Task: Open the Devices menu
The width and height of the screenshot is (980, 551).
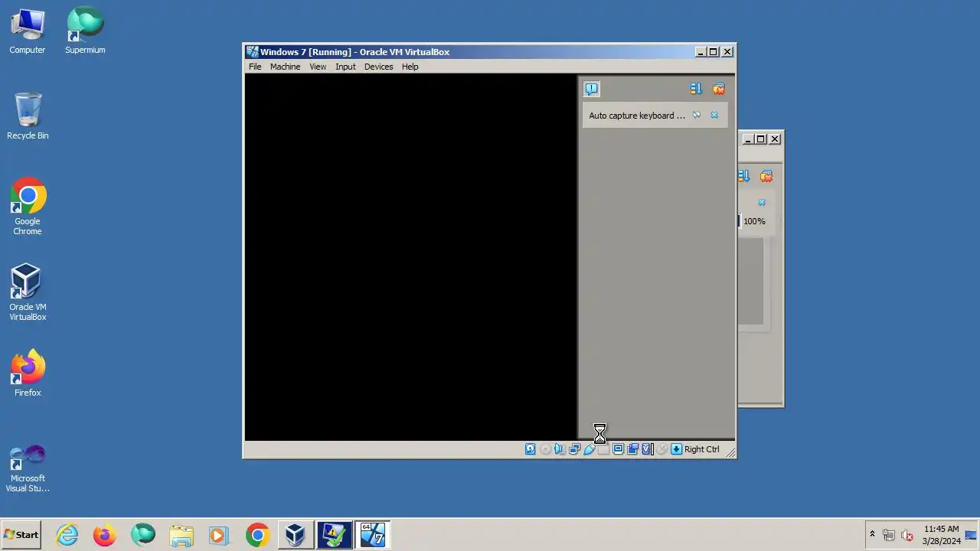Action: coord(378,67)
